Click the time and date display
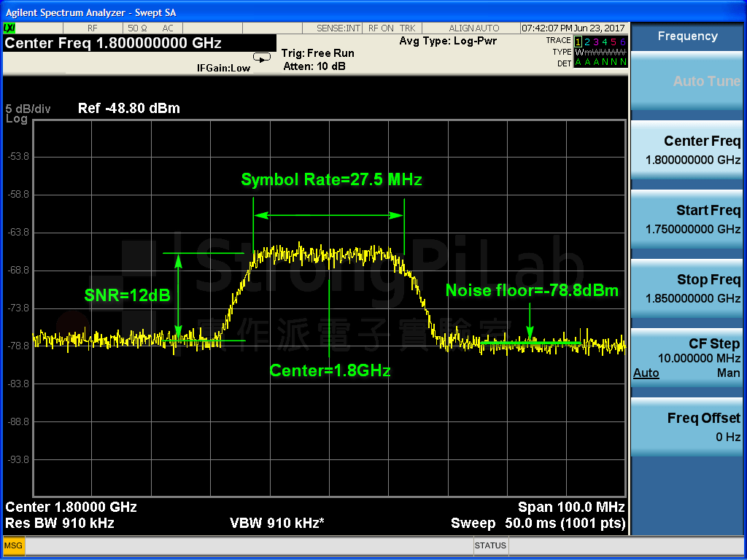 coord(573,28)
